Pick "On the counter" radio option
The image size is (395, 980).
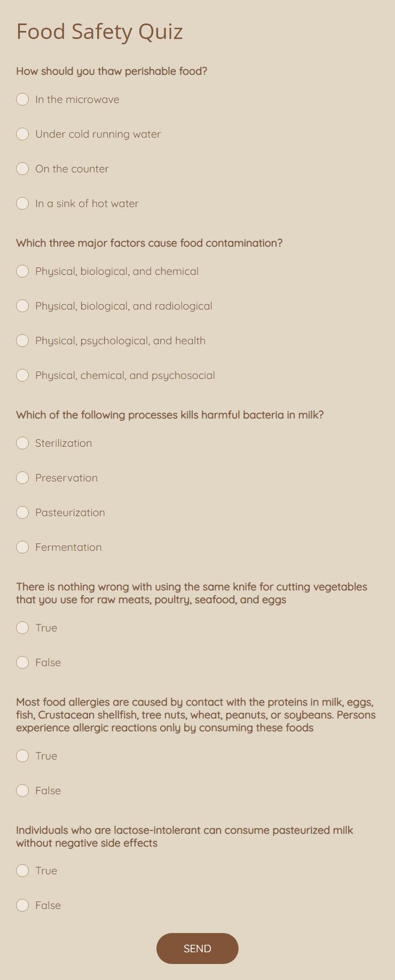[x=22, y=169]
